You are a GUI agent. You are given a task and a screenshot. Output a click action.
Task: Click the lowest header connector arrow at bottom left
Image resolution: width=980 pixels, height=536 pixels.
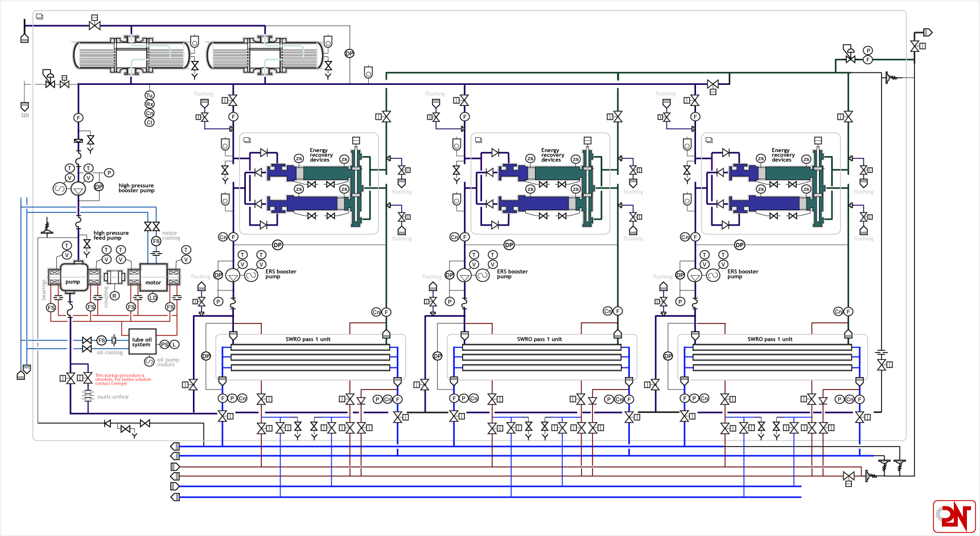click(x=175, y=497)
